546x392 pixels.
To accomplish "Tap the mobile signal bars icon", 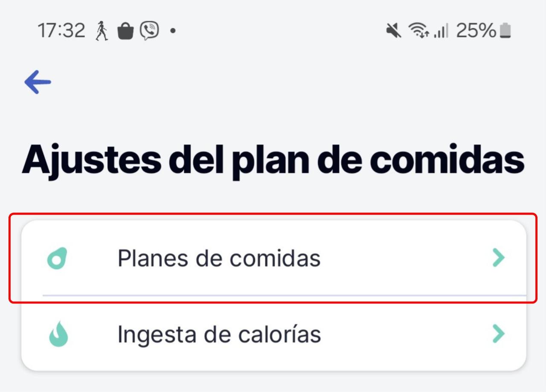I will coord(441,31).
